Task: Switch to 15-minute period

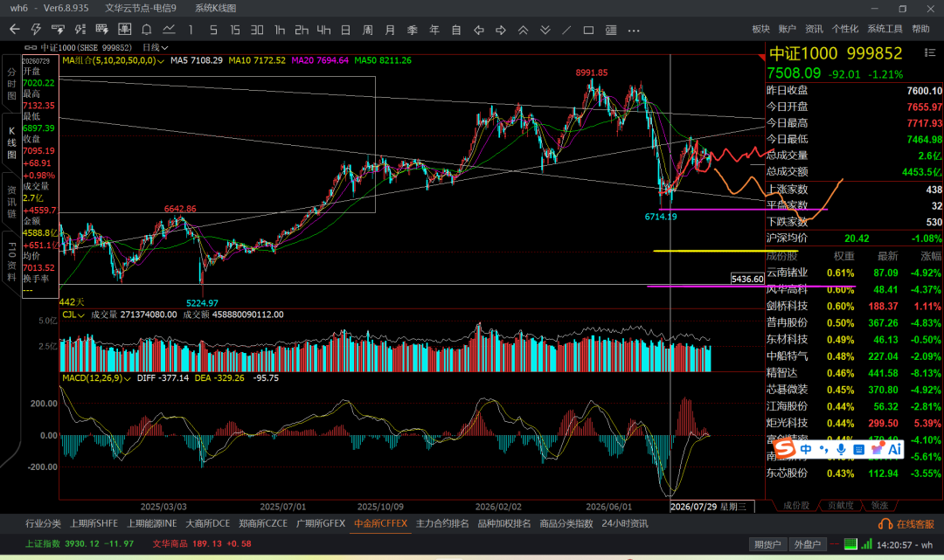Action: pos(235,30)
